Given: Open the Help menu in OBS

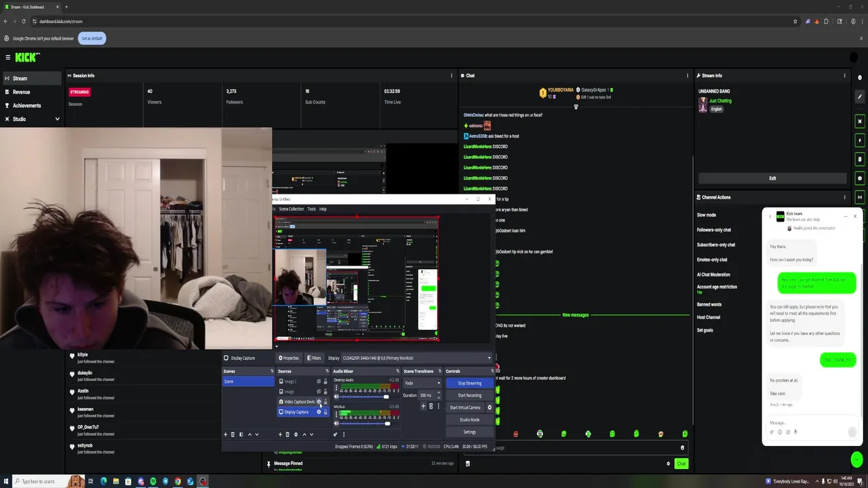Looking at the screenshot, I should click(323, 209).
